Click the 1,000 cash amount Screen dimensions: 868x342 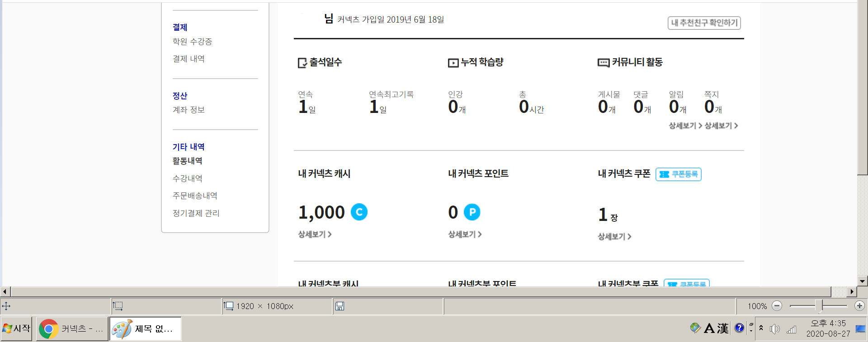(321, 212)
